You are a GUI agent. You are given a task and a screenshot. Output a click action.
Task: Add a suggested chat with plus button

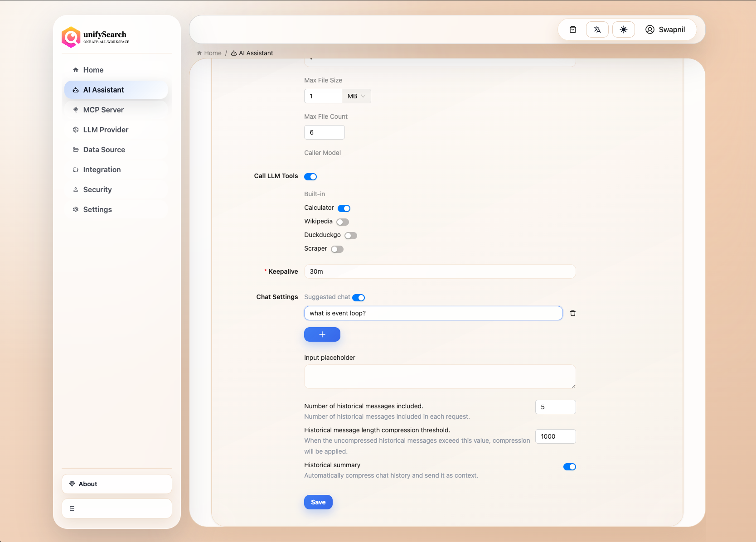(x=322, y=334)
